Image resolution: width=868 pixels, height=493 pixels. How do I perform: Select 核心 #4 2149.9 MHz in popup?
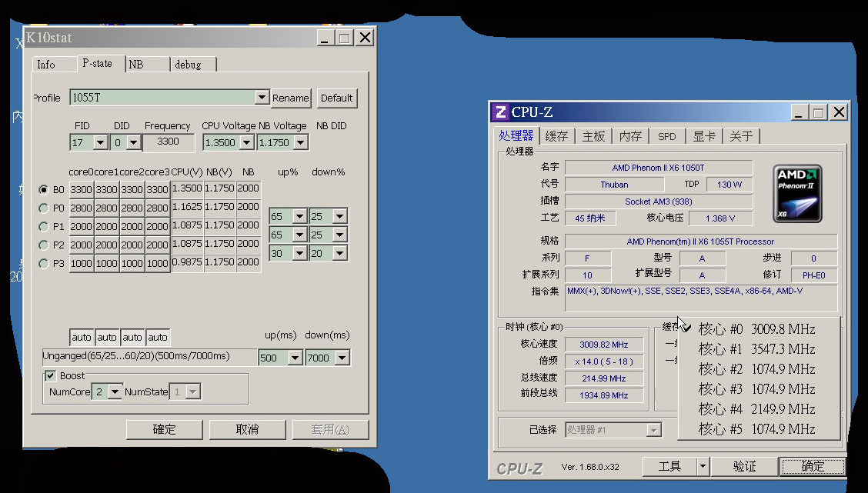[x=757, y=409]
